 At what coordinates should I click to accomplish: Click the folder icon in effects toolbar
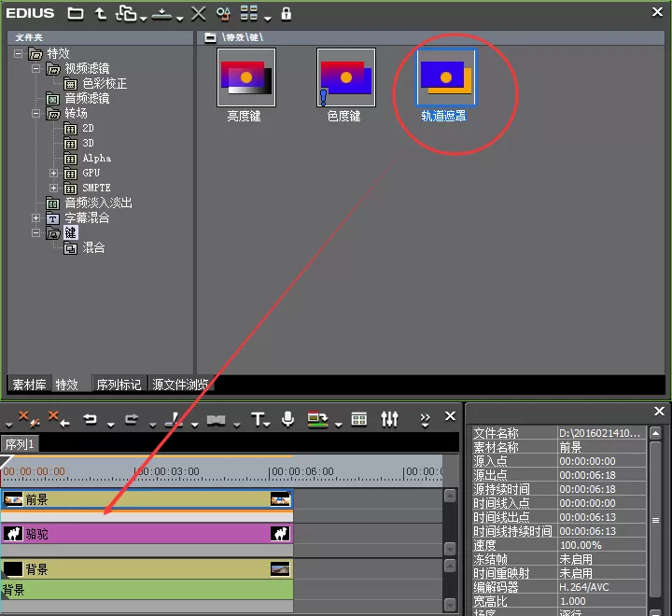[76, 14]
